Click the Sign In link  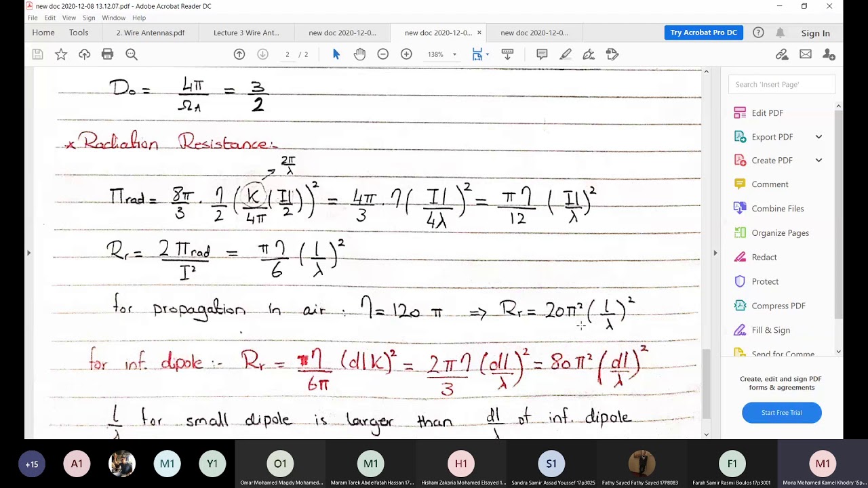pos(815,33)
